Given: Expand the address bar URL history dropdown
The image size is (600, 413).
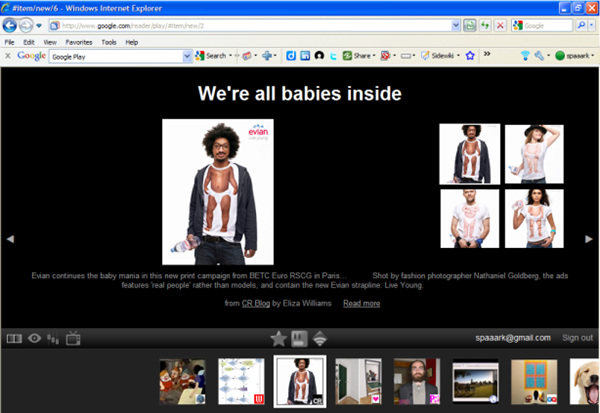Looking at the screenshot, I should [456, 26].
